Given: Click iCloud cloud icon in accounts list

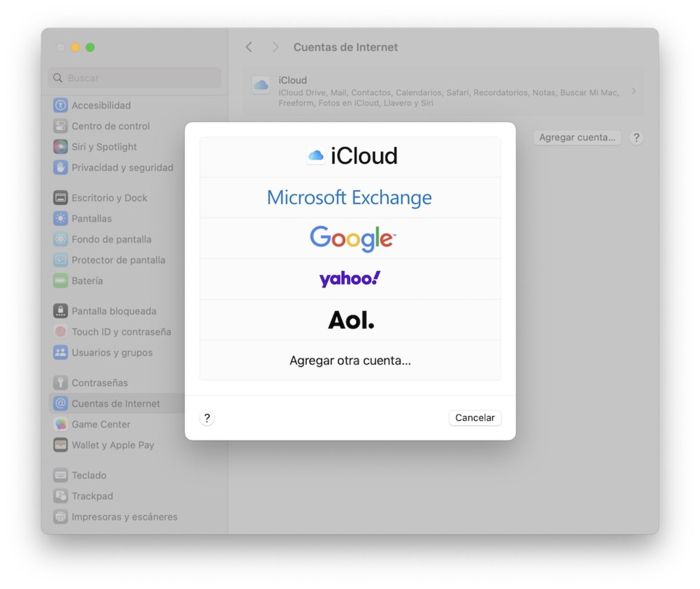Looking at the screenshot, I should (x=261, y=86).
